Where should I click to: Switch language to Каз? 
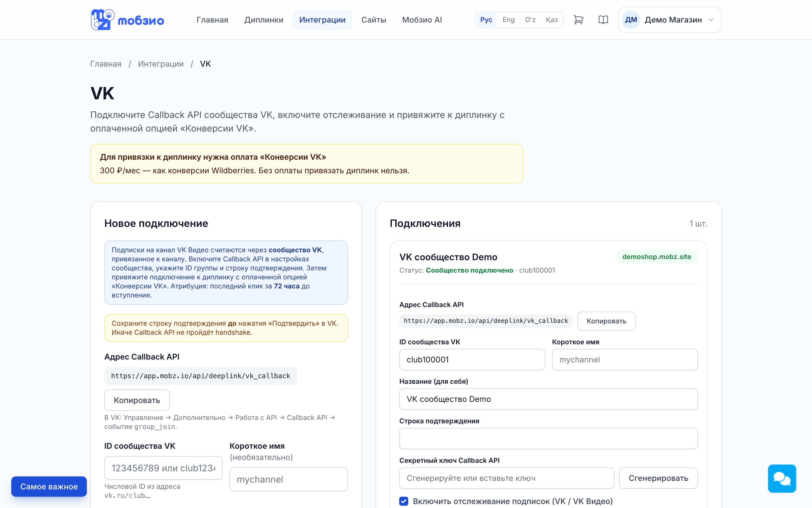pyautogui.click(x=551, y=20)
